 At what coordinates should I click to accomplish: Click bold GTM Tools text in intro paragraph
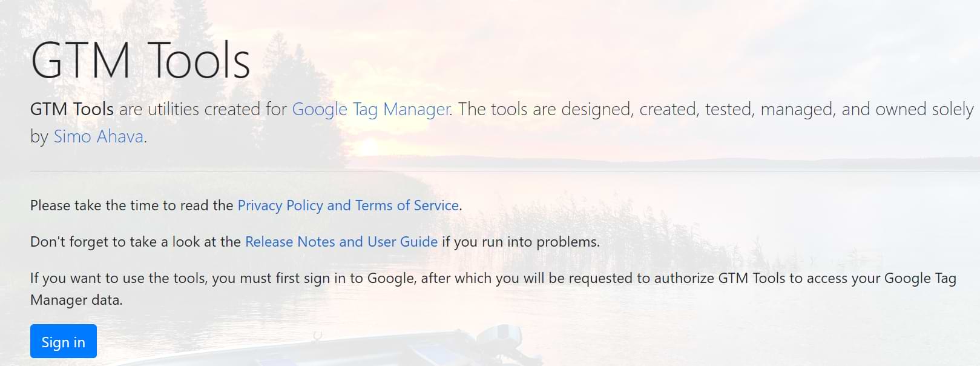click(71, 110)
